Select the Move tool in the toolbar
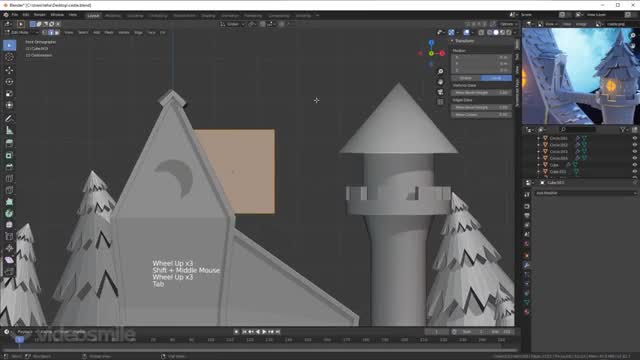640x360 pixels. [x=9, y=70]
